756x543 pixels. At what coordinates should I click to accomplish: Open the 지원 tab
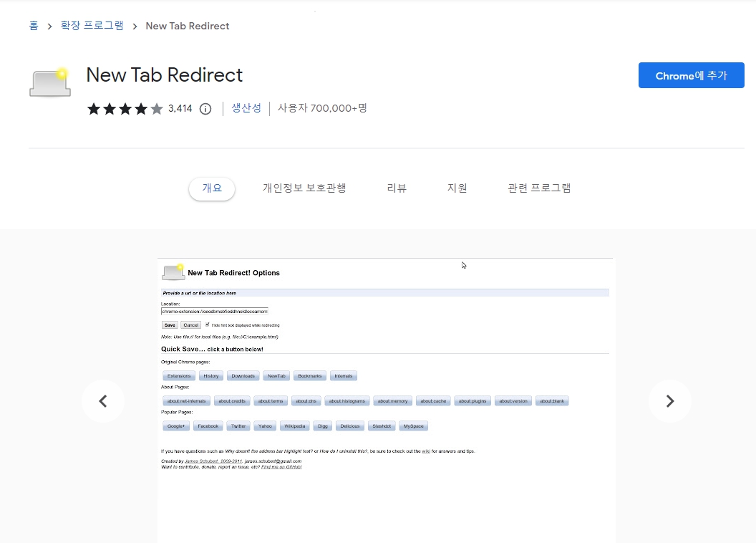coord(457,188)
